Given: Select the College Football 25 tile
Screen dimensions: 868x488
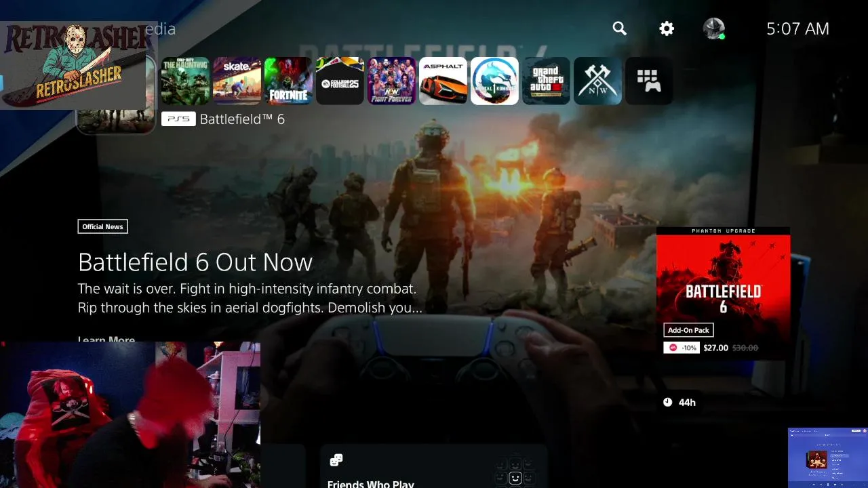Looking at the screenshot, I should [340, 81].
